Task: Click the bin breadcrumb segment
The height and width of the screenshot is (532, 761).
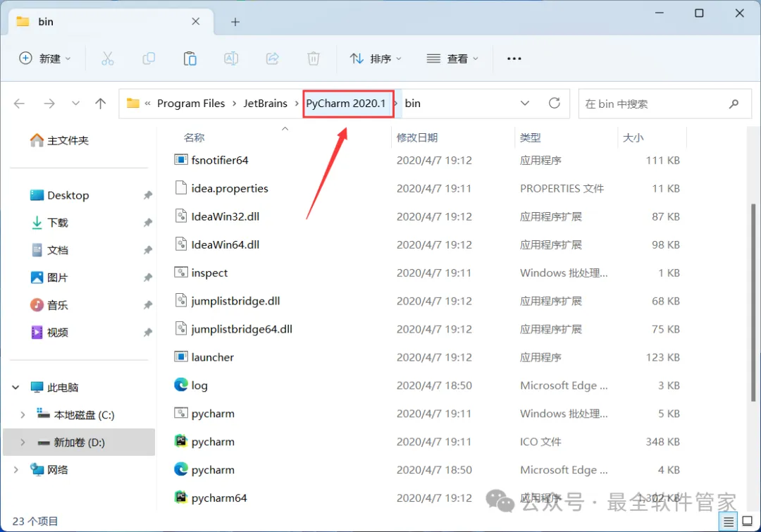Action: [x=412, y=104]
